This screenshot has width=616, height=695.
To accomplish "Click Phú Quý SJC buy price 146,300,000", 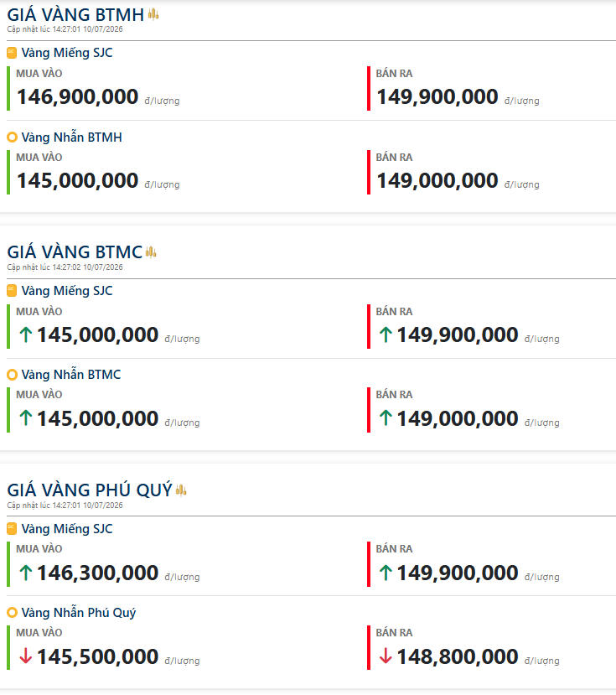I will (97, 573).
